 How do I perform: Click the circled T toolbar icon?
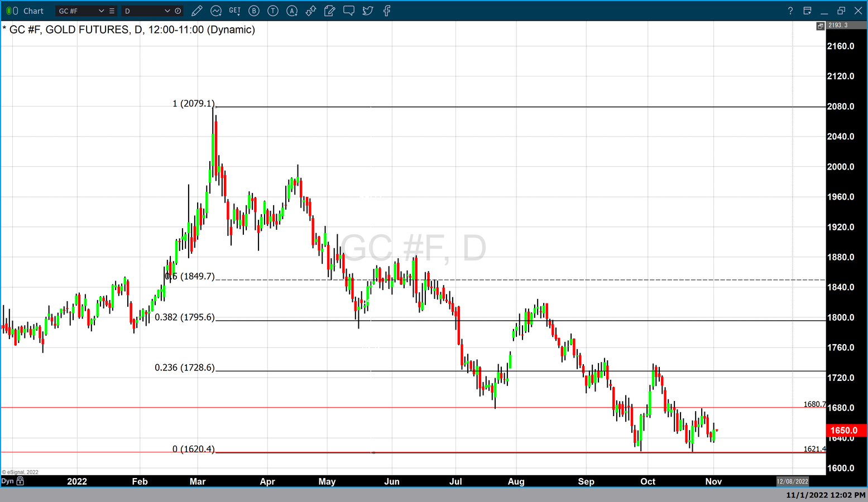pos(273,11)
